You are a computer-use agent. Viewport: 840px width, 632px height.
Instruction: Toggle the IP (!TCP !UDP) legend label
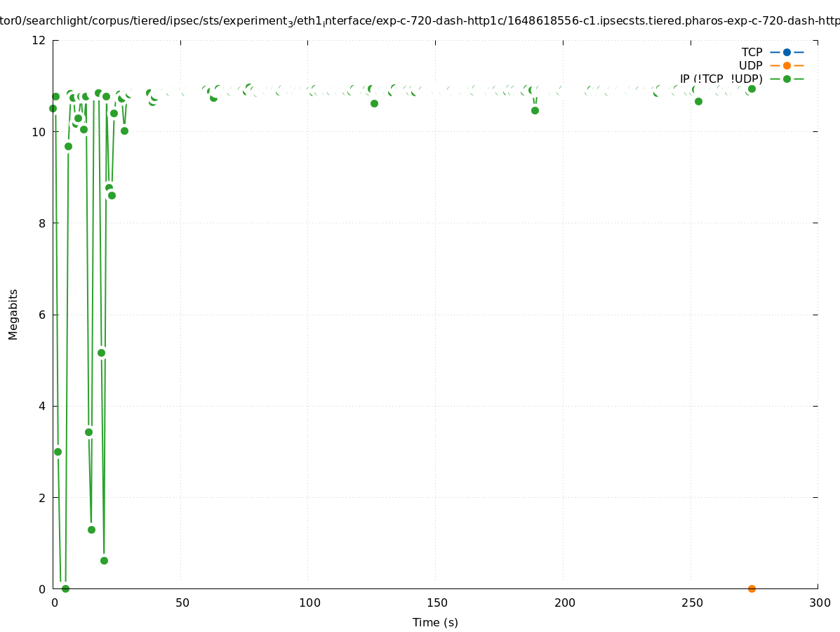[721, 79]
